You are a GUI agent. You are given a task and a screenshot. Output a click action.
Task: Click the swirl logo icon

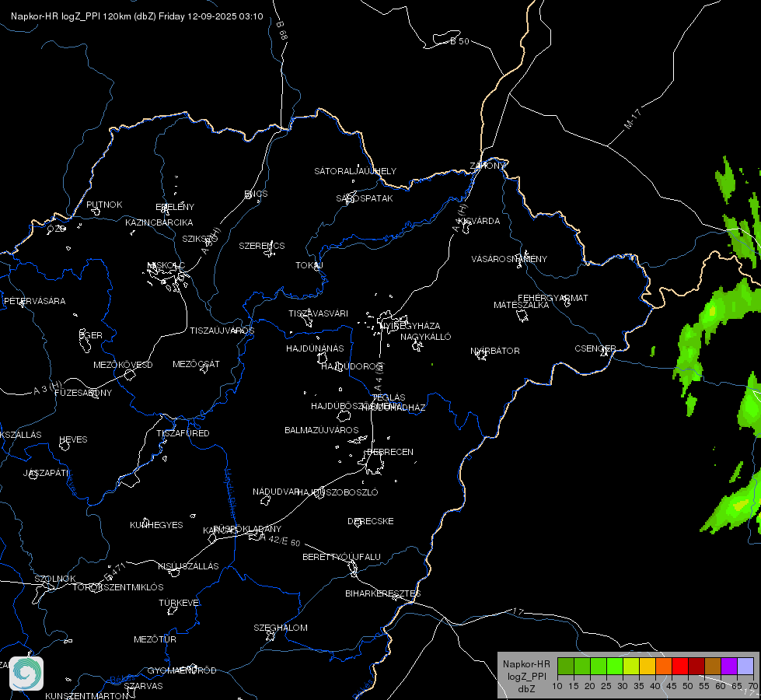click(x=26, y=674)
